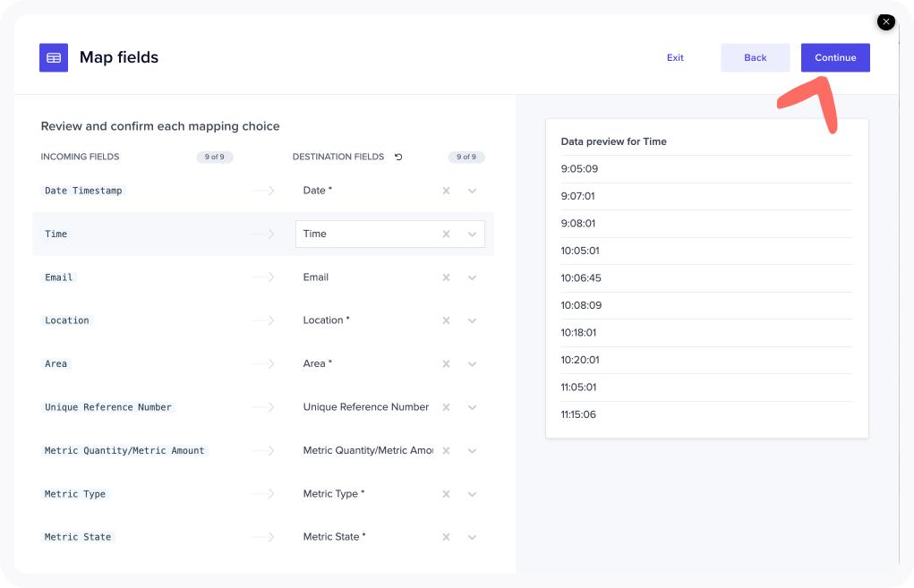This screenshot has width=914, height=588.
Task: Expand the Area destination dropdown
Action: pyautogui.click(x=472, y=364)
